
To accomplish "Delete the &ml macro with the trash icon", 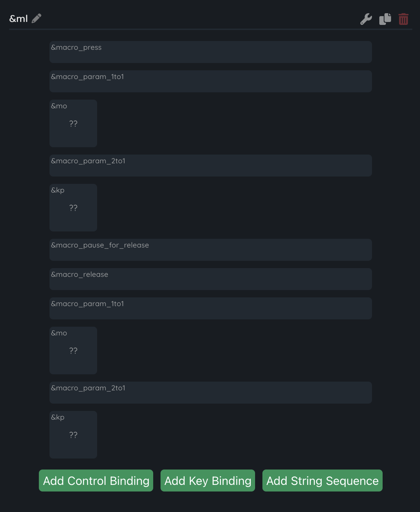I will point(404,19).
